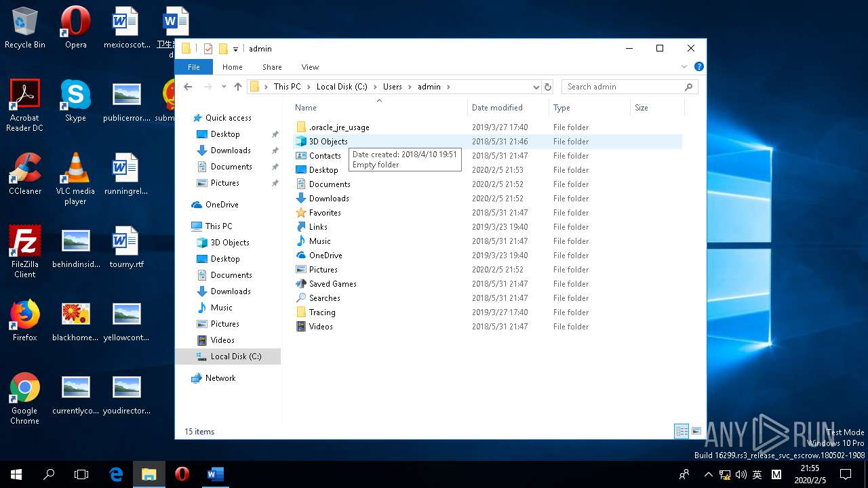Expand the breadcrumb arrow after This PC
868x488 pixels.
[x=309, y=87]
